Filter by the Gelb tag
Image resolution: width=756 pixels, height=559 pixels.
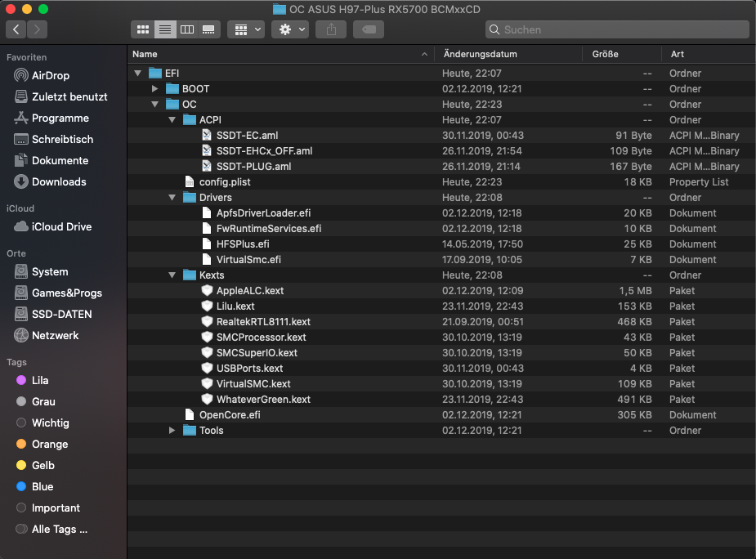click(x=35, y=466)
